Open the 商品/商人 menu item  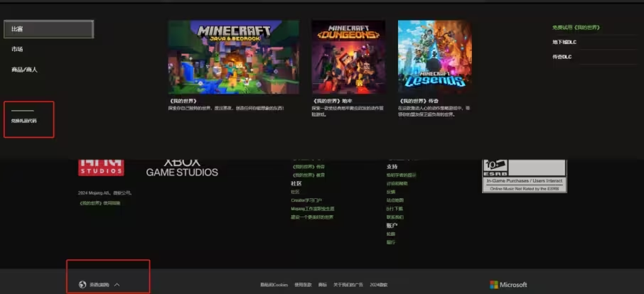(x=24, y=70)
